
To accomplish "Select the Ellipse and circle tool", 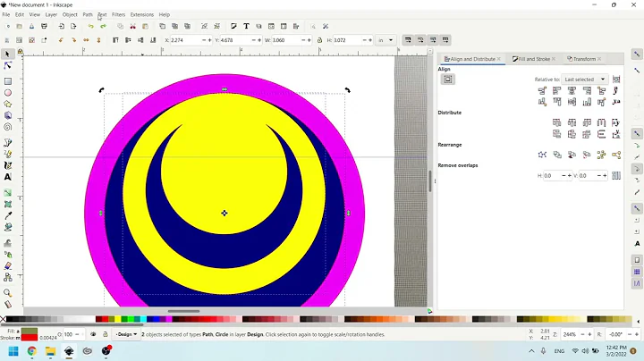I will [7, 93].
